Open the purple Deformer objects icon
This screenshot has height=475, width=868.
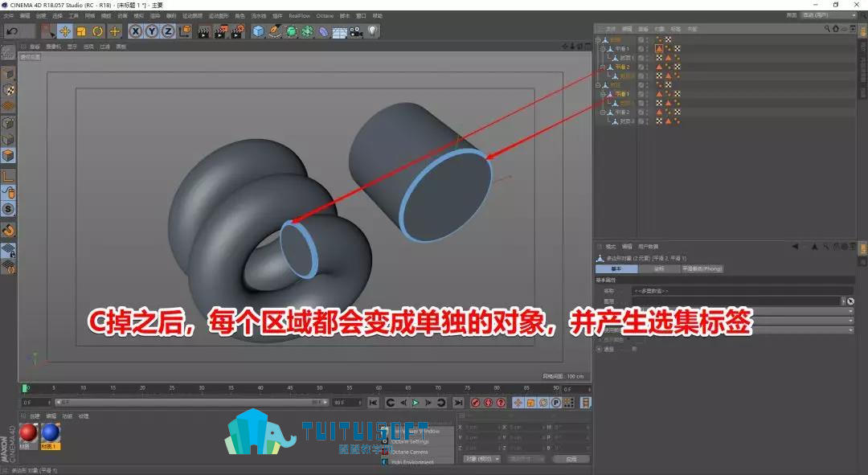tap(323, 31)
